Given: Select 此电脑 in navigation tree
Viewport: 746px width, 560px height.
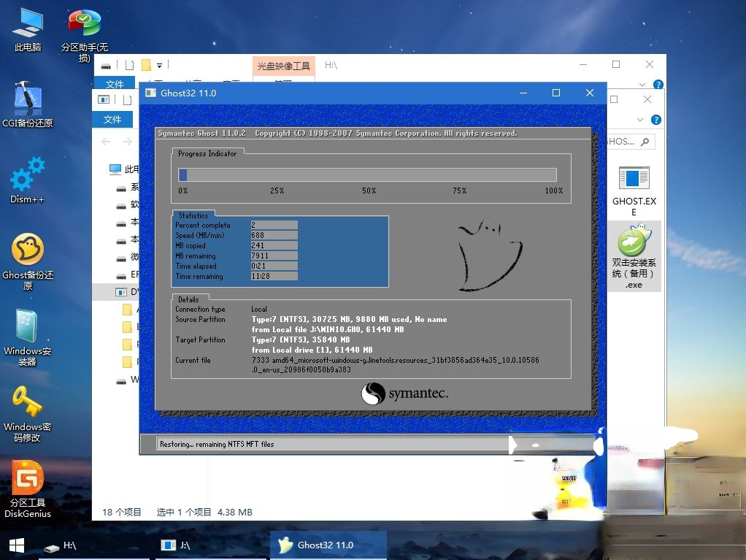Looking at the screenshot, I should (125, 169).
